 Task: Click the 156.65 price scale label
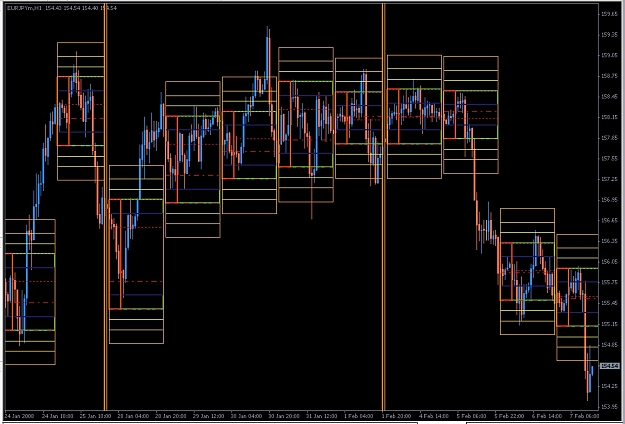click(611, 220)
